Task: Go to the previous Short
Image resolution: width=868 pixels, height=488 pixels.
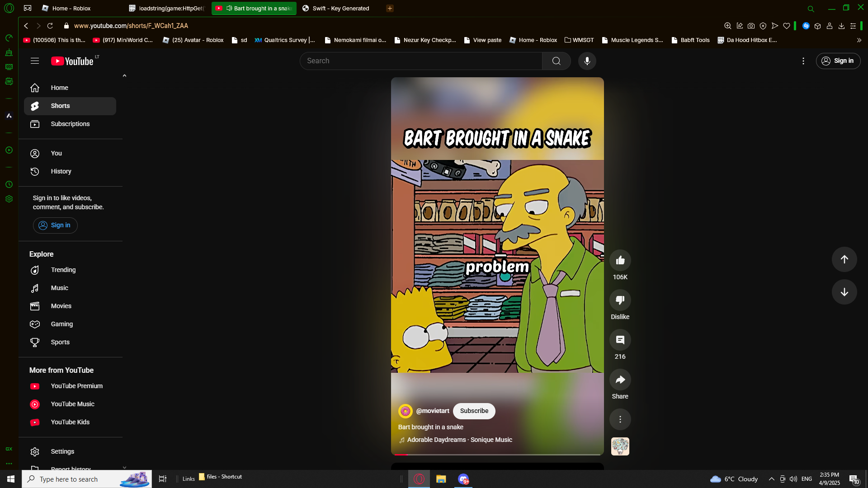Action: click(x=844, y=259)
